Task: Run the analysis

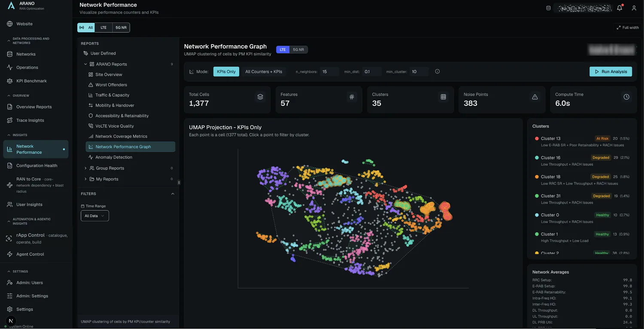Action: pos(611,72)
